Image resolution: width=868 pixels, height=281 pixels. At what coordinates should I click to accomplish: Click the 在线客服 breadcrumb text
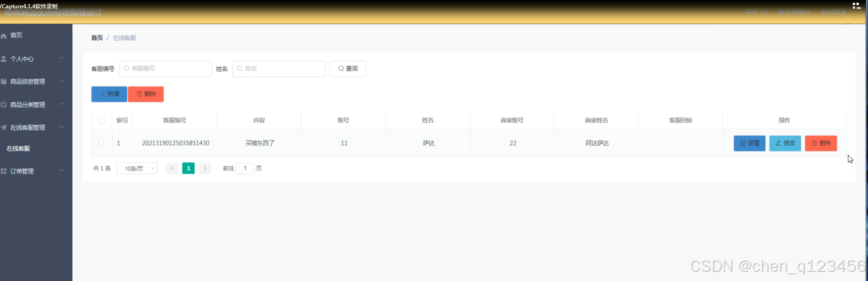click(125, 38)
